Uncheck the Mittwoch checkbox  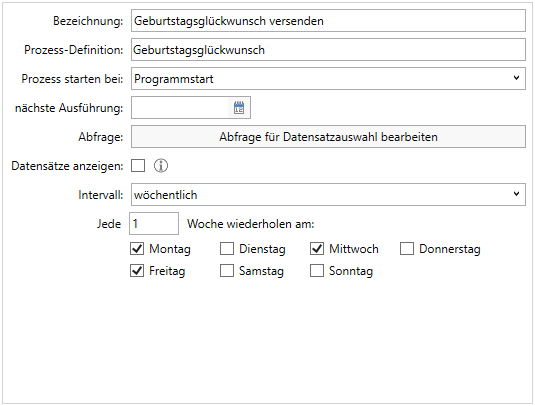317,249
